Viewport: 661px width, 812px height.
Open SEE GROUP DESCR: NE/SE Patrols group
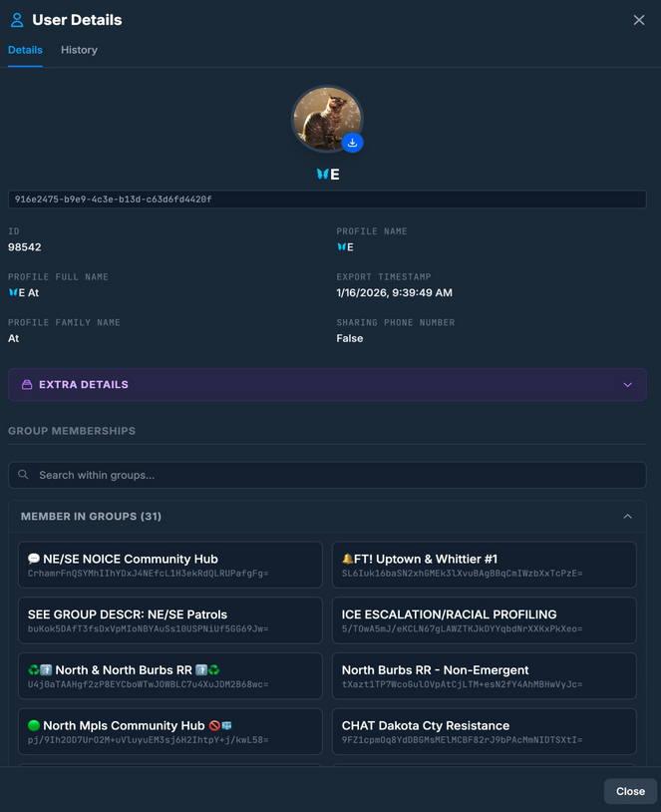click(x=170, y=619)
